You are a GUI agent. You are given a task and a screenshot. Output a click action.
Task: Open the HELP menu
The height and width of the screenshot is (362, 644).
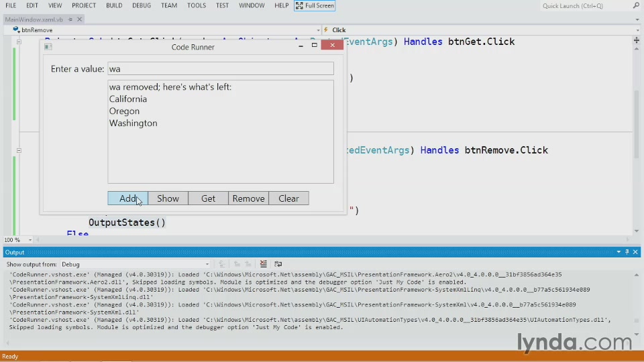point(282,5)
